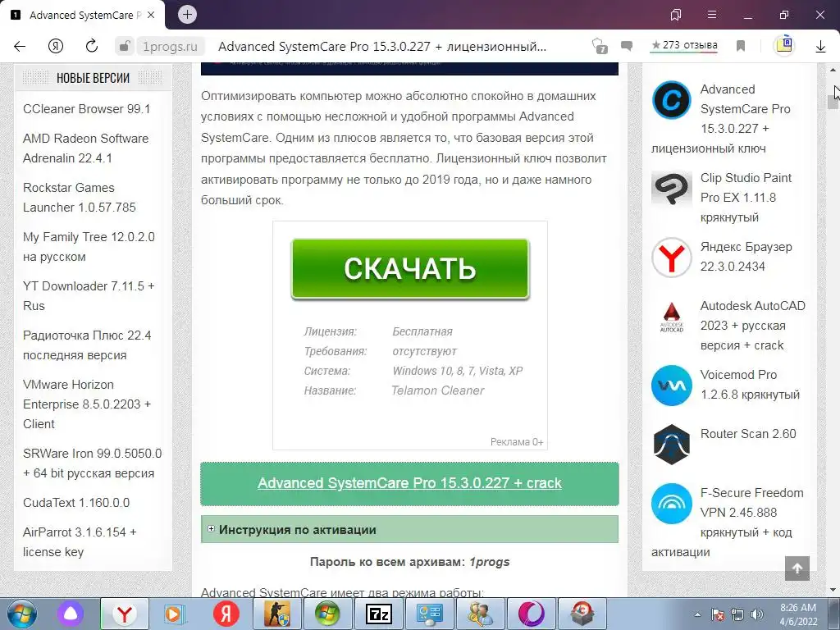
Task: Open red Яндекс taskbar icon
Action: click(226, 614)
